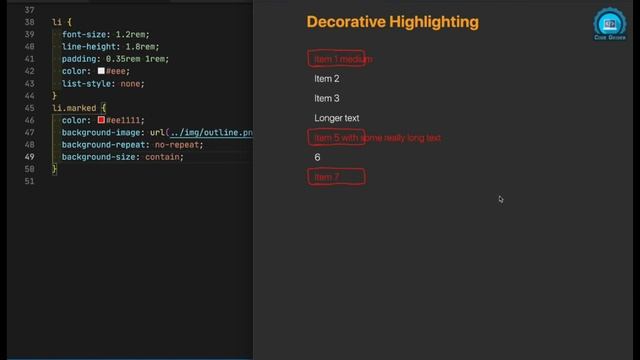Select list item 'Item 7'
The height and width of the screenshot is (360, 640).
(327, 177)
